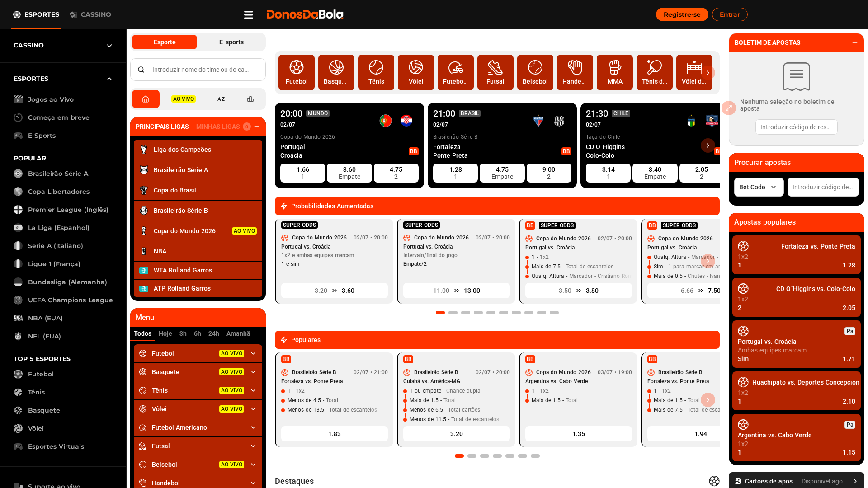The width and height of the screenshot is (868, 488).
Task: Select the MMA sport tile
Action: click(x=615, y=72)
